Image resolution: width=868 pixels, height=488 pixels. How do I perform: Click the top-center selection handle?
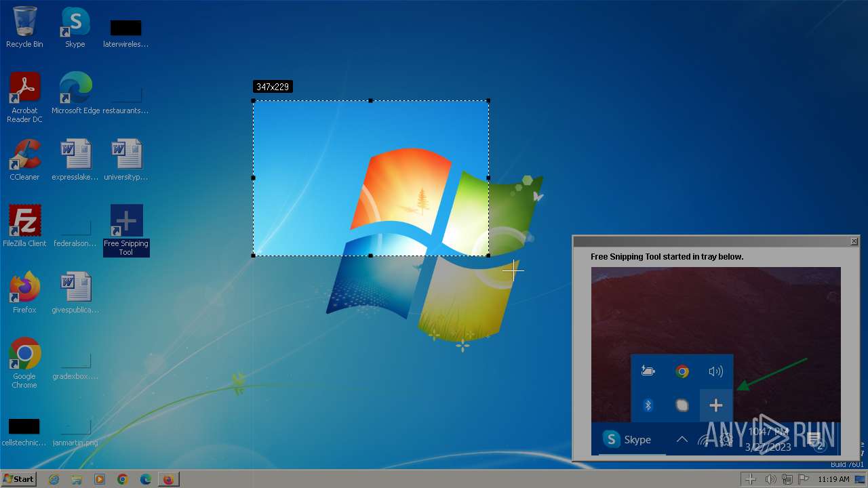tap(370, 101)
